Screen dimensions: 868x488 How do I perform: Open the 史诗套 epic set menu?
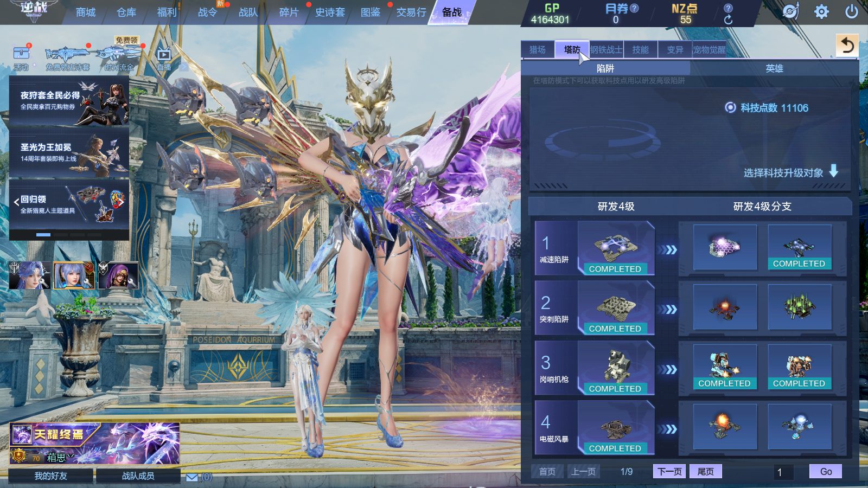[x=330, y=12]
